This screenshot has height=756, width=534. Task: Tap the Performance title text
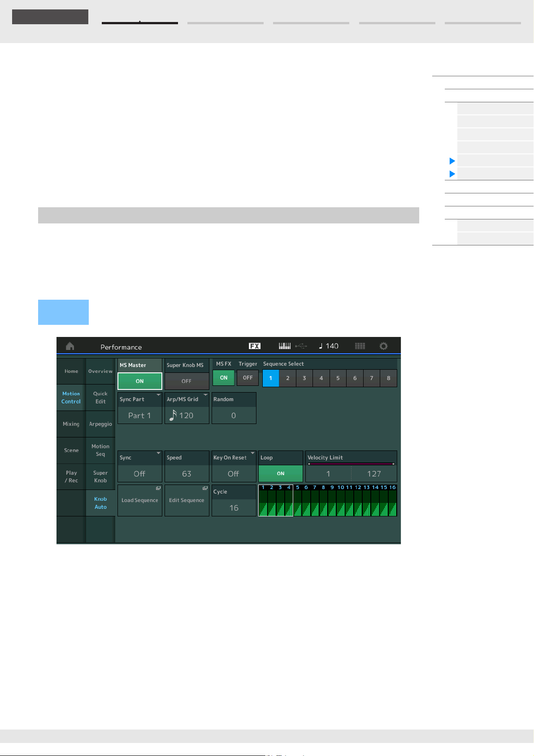(121, 347)
